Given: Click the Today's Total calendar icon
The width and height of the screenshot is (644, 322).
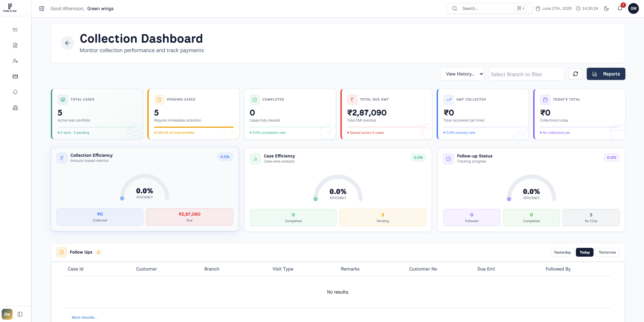Looking at the screenshot, I should pyautogui.click(x=545, y=100).
